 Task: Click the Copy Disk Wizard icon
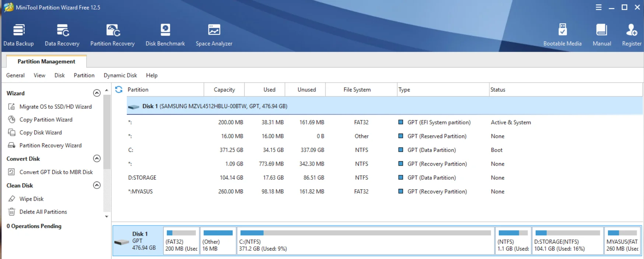click(x=12, y=132)
